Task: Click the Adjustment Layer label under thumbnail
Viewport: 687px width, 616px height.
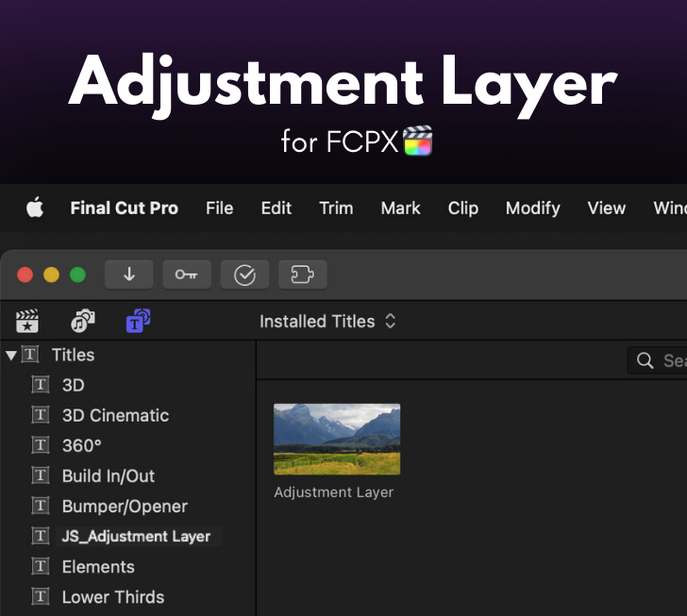Action: (334, 492)
